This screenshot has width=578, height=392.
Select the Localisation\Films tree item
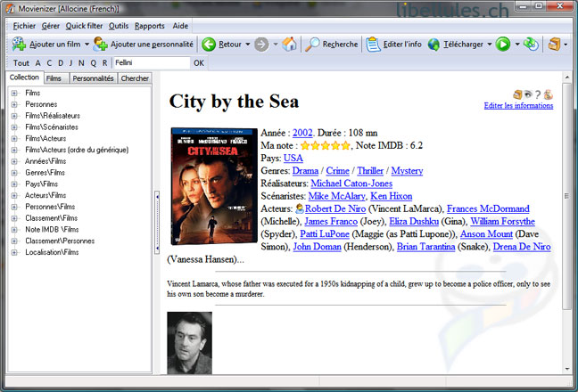pyautogui.click(x=52, y=252)
